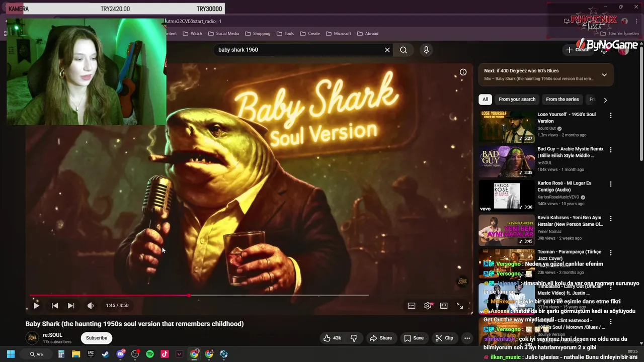Show more filter chips arrow
Image resolution: width=644 pixels, height=362 pixels.
pos(605,100)
